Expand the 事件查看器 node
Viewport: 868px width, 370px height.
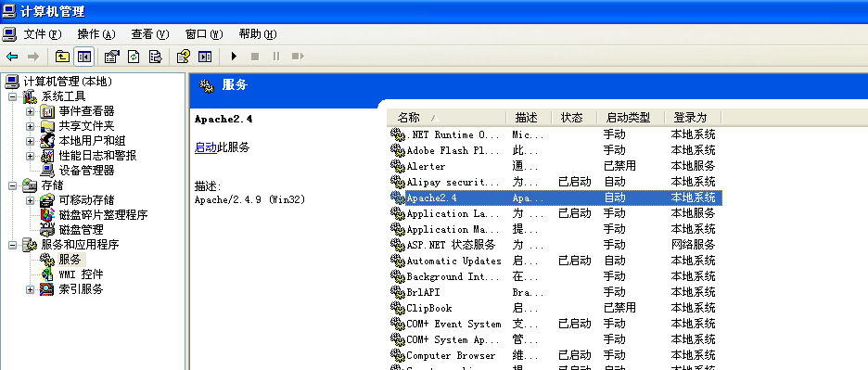pyautogui.click(x=30, y=112)
